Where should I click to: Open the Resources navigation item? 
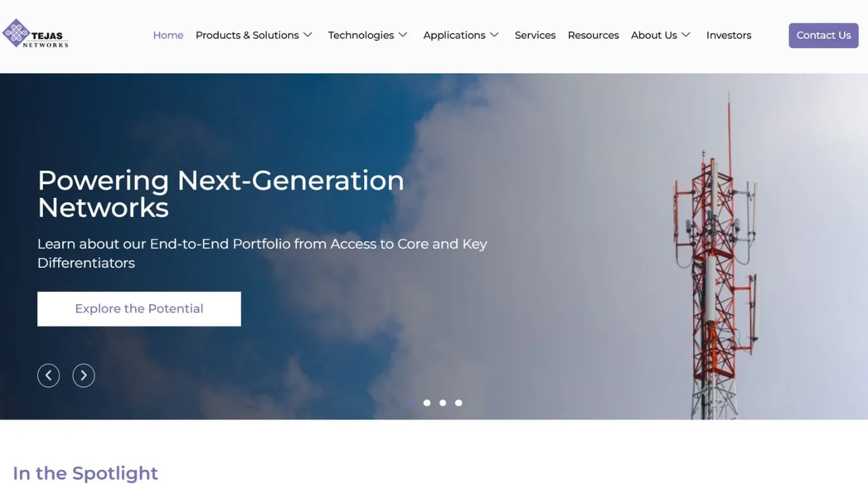[x=592, y=35]
